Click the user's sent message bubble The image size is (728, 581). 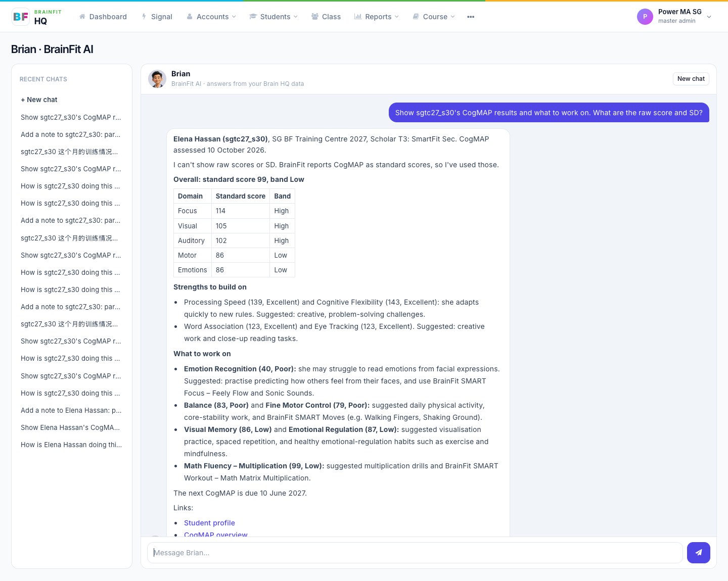click(549, 113)
